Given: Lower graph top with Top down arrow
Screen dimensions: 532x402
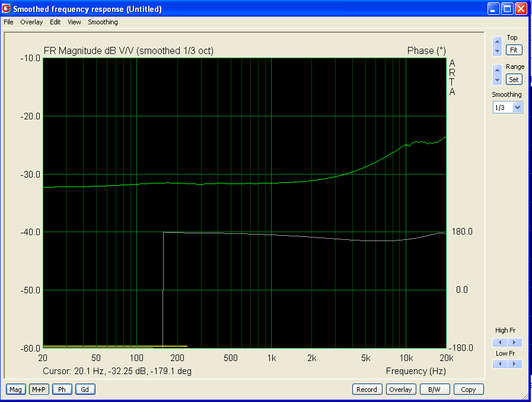Looking at the screenshot, I should (497, 51).
